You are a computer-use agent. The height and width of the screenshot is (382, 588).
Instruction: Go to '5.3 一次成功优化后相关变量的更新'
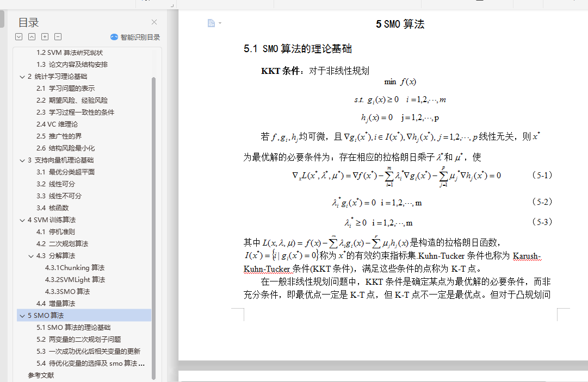tap(88, 352)
